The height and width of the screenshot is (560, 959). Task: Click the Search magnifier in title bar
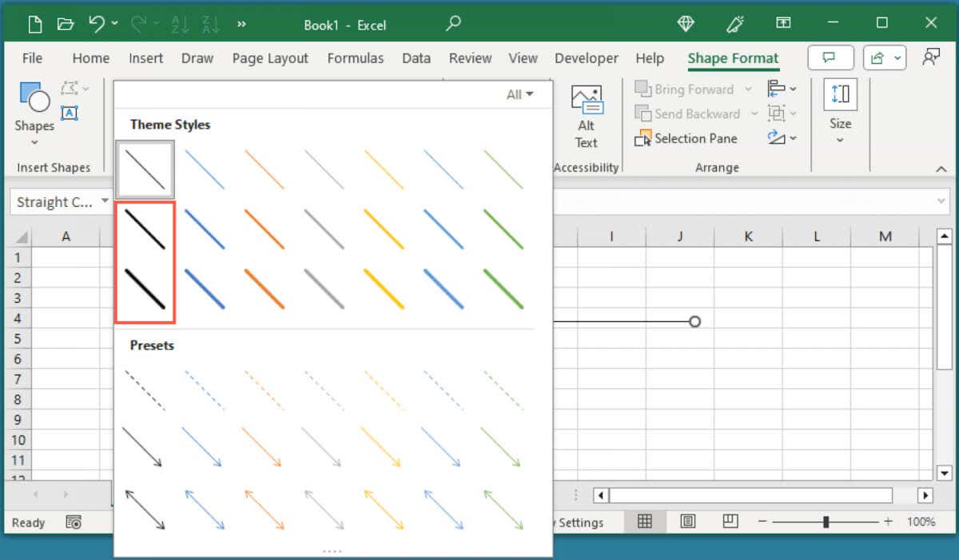point(453,25)
